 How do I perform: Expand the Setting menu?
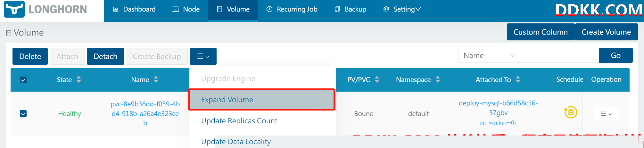tap(402, 9)
